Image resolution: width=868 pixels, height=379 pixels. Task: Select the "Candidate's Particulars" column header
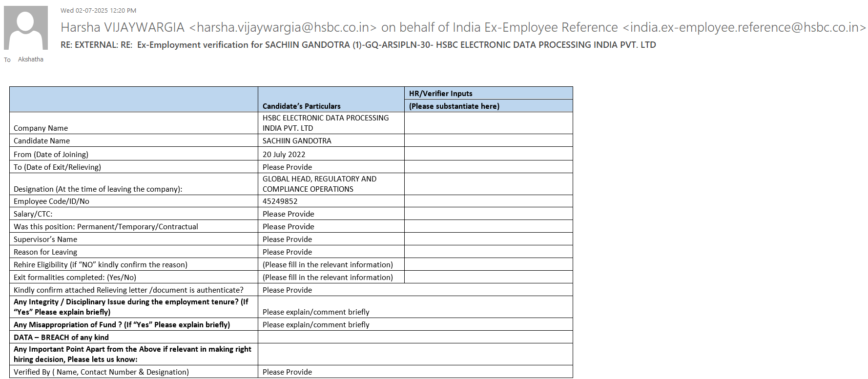tap(302, 106)
